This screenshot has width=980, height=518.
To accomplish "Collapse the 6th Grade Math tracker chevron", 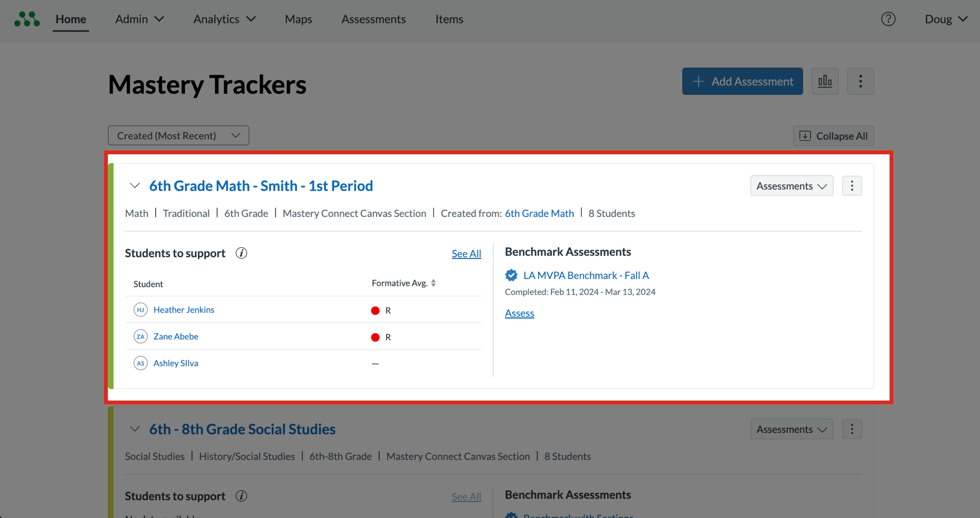I will (135, 186).
